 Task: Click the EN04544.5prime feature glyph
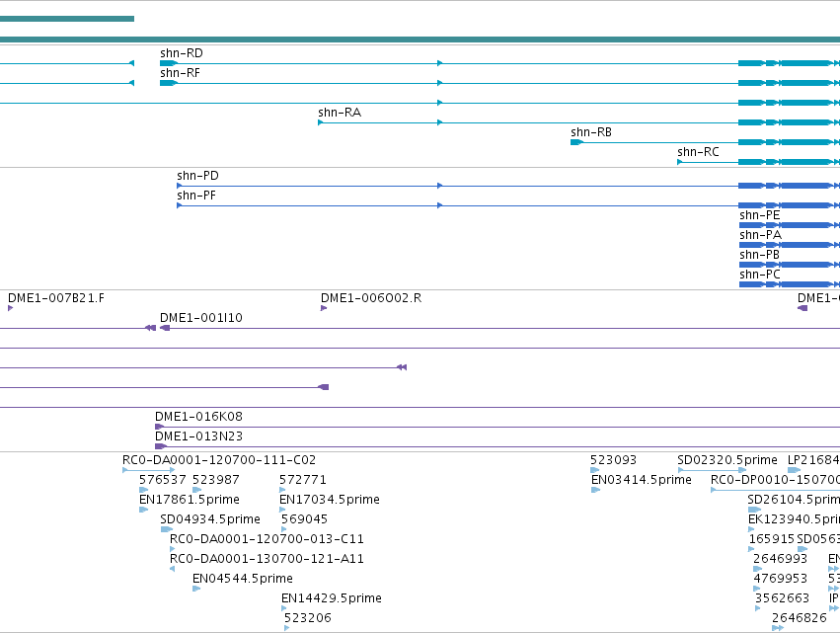[196, 589]
